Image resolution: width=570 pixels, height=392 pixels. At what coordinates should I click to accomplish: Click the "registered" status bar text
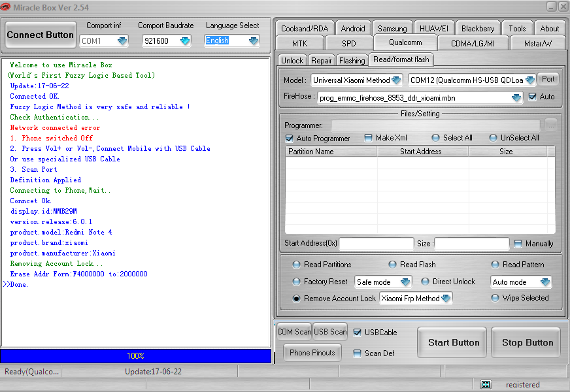(522, 385)
